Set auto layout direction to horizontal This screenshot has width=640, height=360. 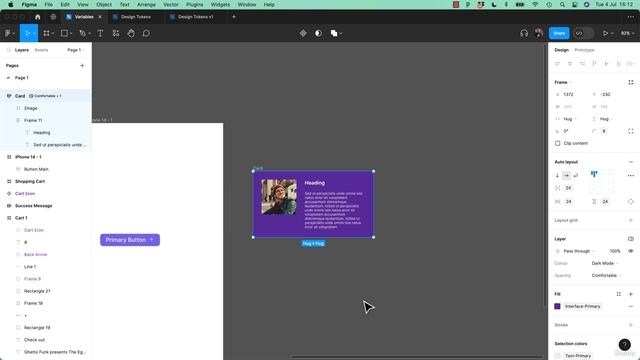567,175
